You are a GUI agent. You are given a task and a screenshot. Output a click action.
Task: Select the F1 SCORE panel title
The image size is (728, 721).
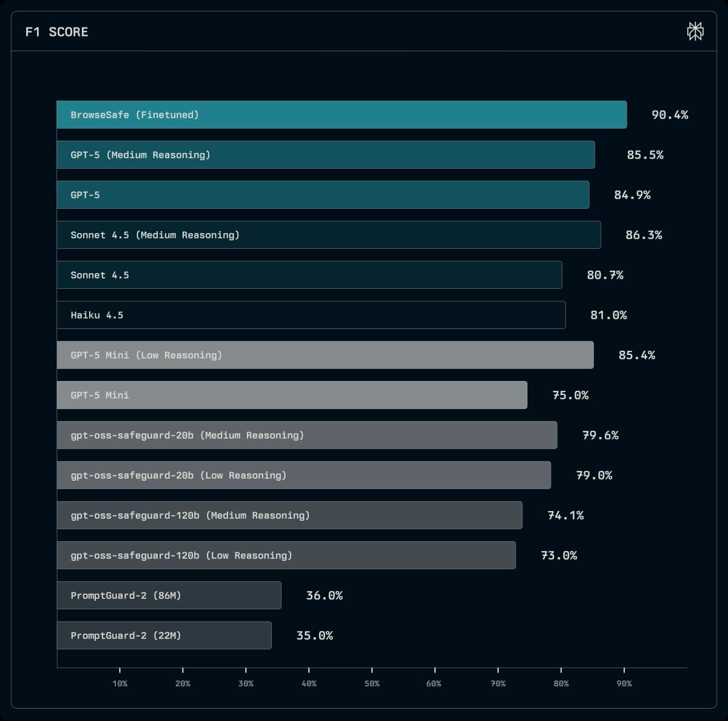click(56, 32)
